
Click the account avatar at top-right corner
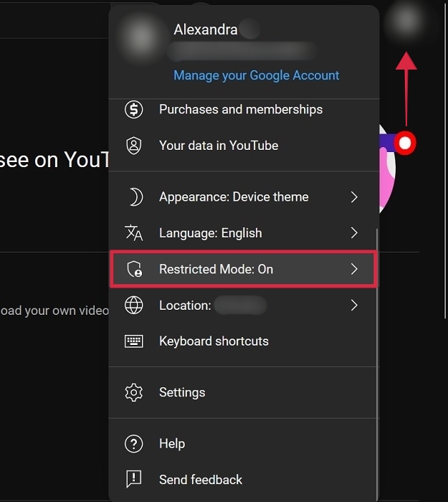click(406, 19)
